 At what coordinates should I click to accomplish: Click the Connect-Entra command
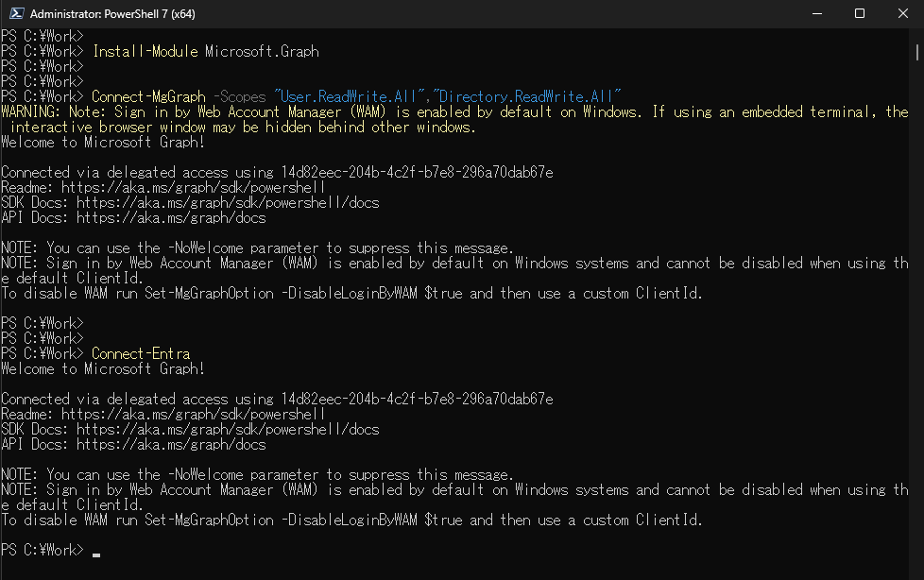[141, 354]
